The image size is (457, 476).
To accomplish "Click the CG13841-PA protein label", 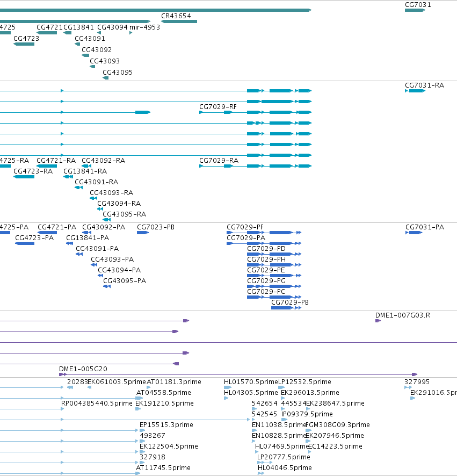I will tap(88, 238).
